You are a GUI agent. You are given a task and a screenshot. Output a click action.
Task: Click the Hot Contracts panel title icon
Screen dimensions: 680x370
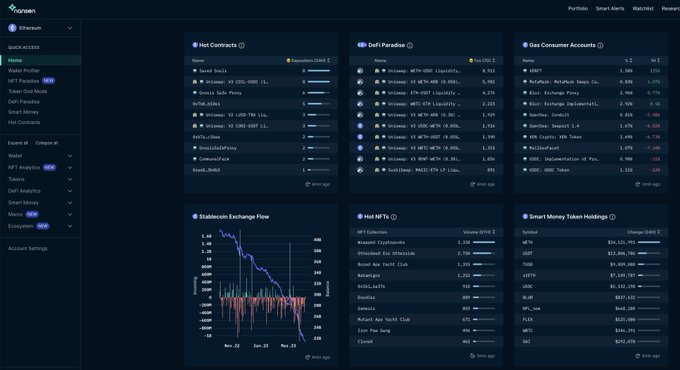(x=195, y=45)
